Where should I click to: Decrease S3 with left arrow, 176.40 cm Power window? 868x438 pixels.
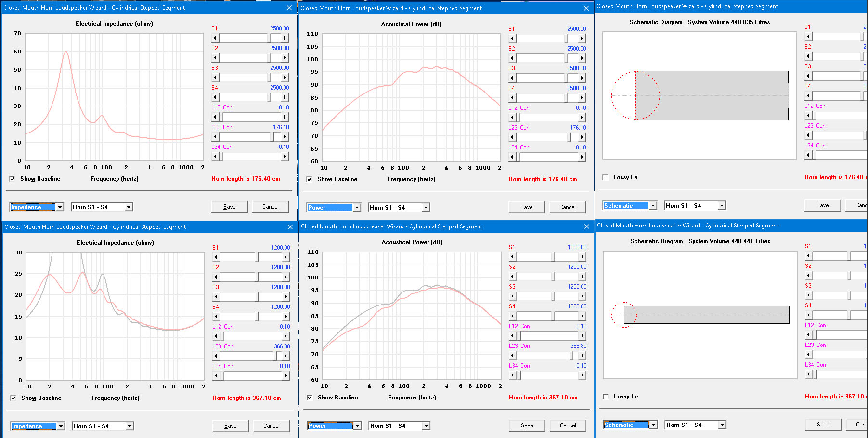click(x=512, y=78)
